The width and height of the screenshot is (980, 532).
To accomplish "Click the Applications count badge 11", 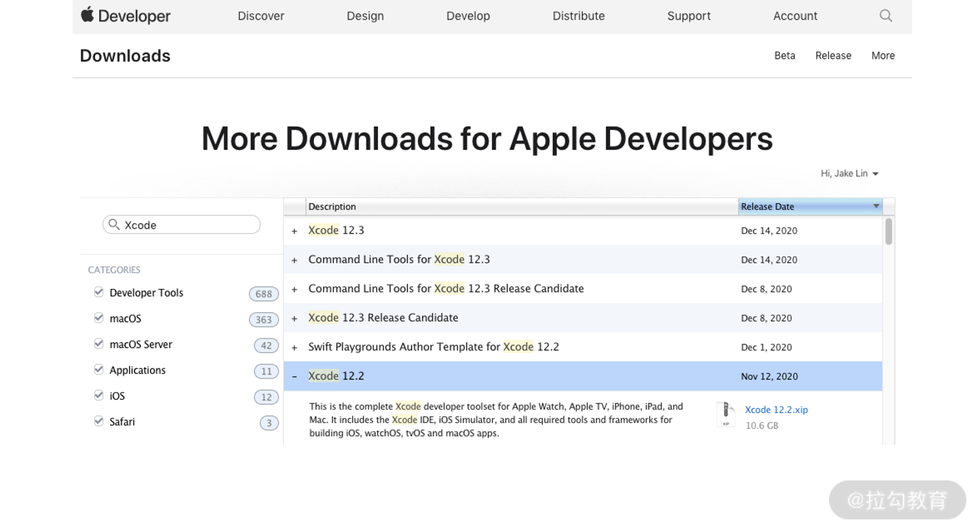I will click(x=266, y=372).
